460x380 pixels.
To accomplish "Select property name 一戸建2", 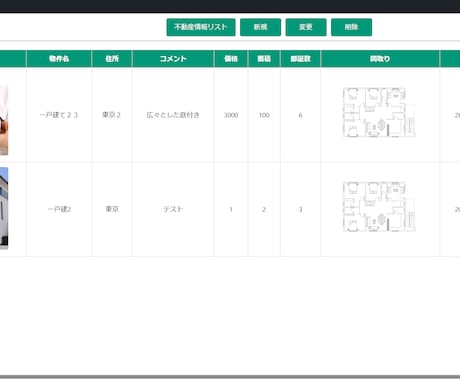I will coord(59,209).
